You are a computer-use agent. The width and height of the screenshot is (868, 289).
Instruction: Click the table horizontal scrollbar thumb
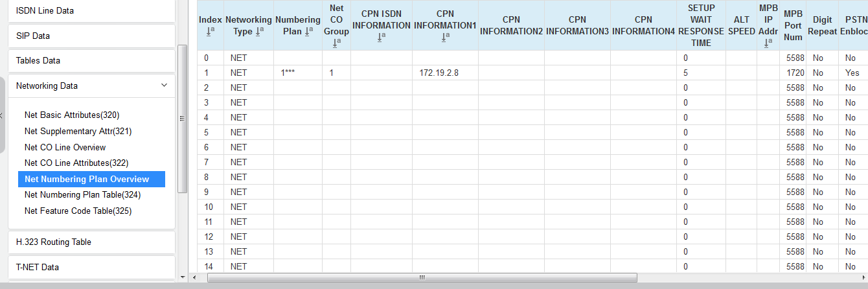coord(421,277)
